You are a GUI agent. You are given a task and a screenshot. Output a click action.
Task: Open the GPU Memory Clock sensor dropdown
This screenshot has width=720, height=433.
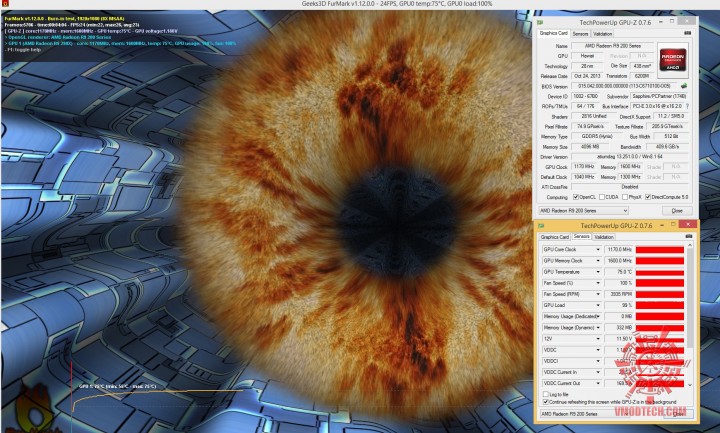[x=598, y=261]
